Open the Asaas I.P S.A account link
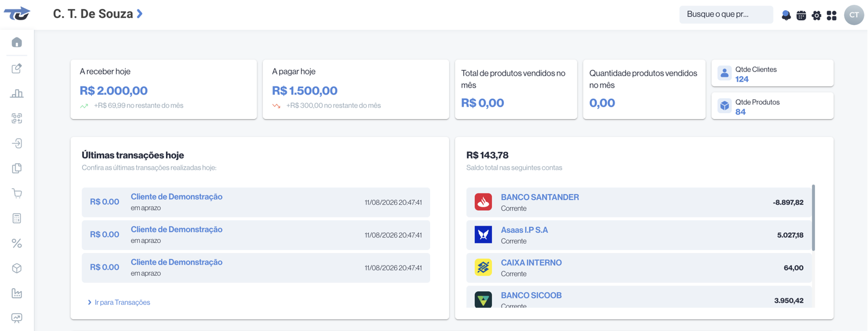 pos(524,230)
